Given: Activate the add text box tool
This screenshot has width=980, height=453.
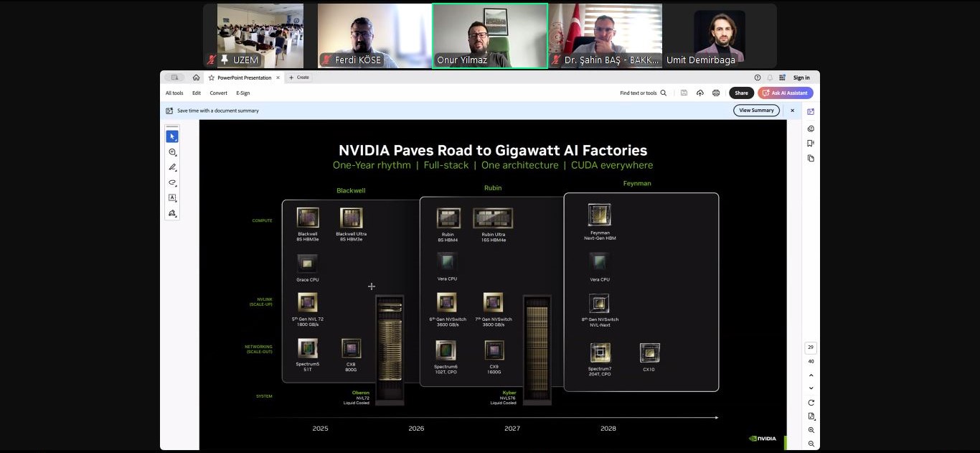Looking at the screenshot, I should tap(172, 197).
